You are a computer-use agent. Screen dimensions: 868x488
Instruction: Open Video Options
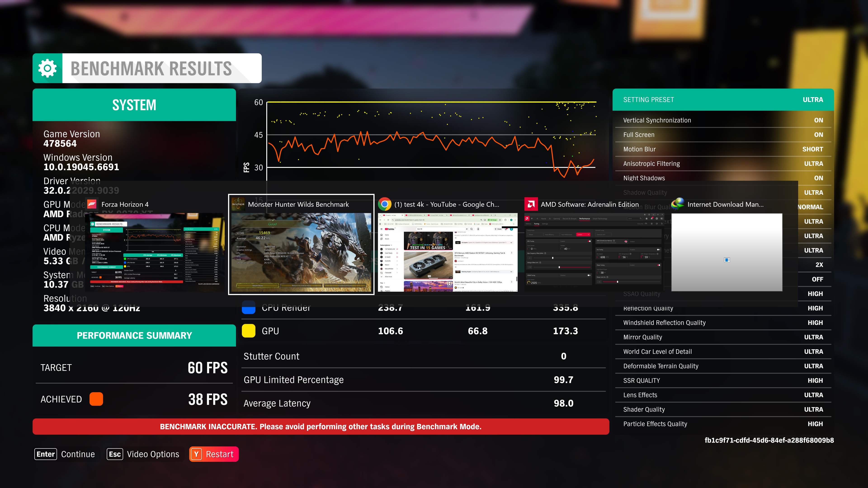tap(153, 454)
